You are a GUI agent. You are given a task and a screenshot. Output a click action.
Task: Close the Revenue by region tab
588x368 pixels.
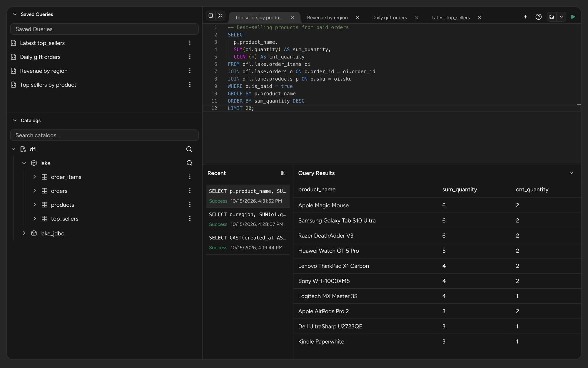(x=358, y=18)
